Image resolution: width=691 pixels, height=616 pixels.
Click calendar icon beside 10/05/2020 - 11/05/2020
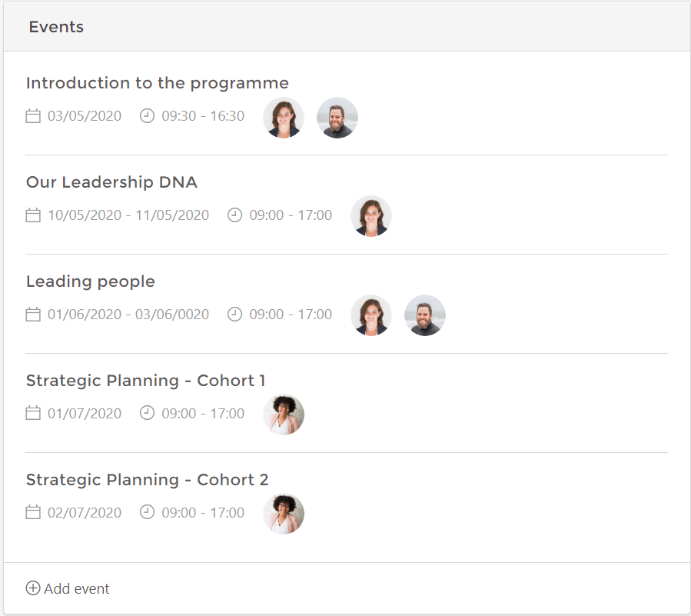click(x=33, y=215)
